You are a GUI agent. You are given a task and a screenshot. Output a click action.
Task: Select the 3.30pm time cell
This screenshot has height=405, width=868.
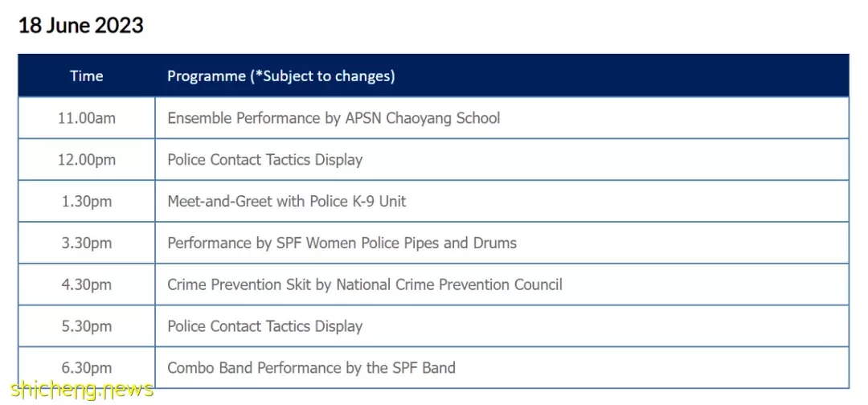coord(86,243)
